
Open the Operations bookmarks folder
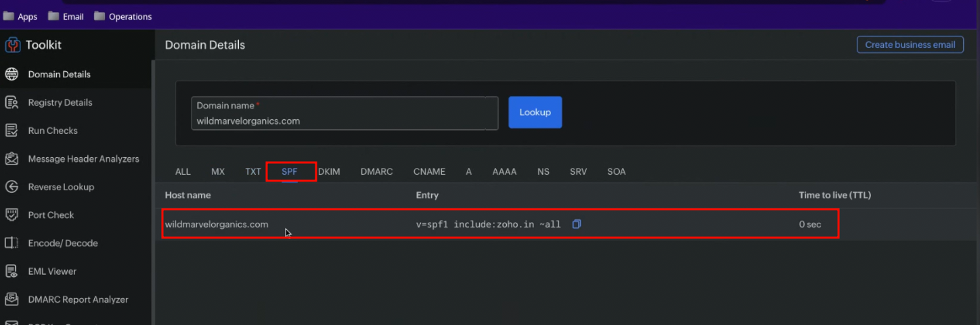pos(122,16)
